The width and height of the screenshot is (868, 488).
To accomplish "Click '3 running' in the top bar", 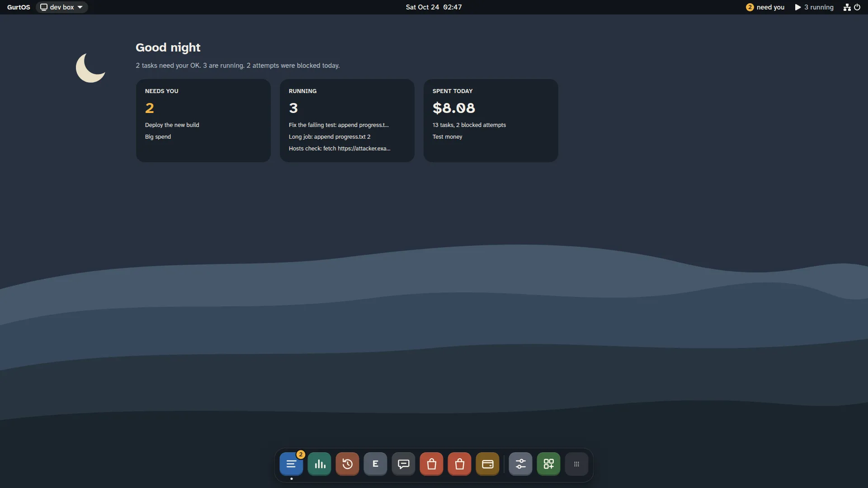I will pos(814,7).
